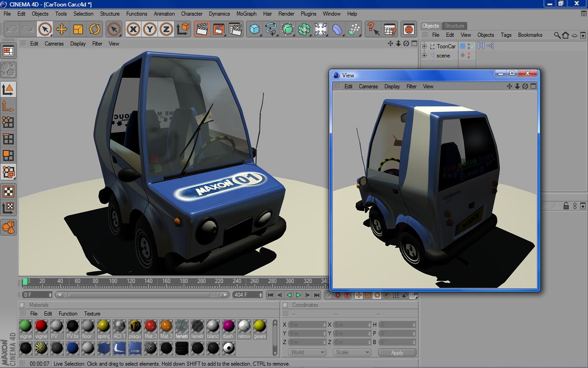Toggle the Coordinates panel checkbox
Viewport: 588px width, 368px height.
point(285,305)
